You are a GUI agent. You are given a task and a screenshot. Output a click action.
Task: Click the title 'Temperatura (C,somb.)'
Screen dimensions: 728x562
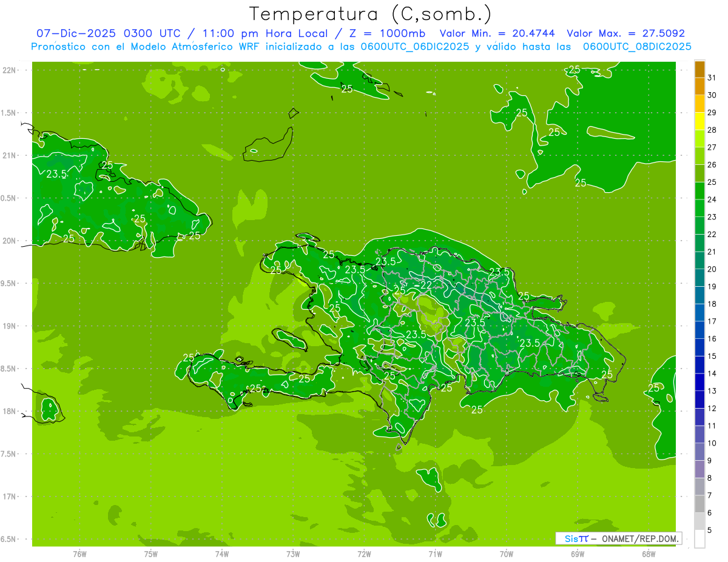pos(371,15)
